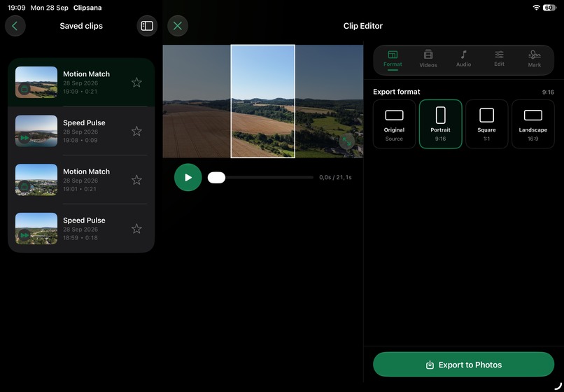The height and width of the screenshot is (392, 564).
Task: Click the playback progress slider handle
Action: [216, 178]
